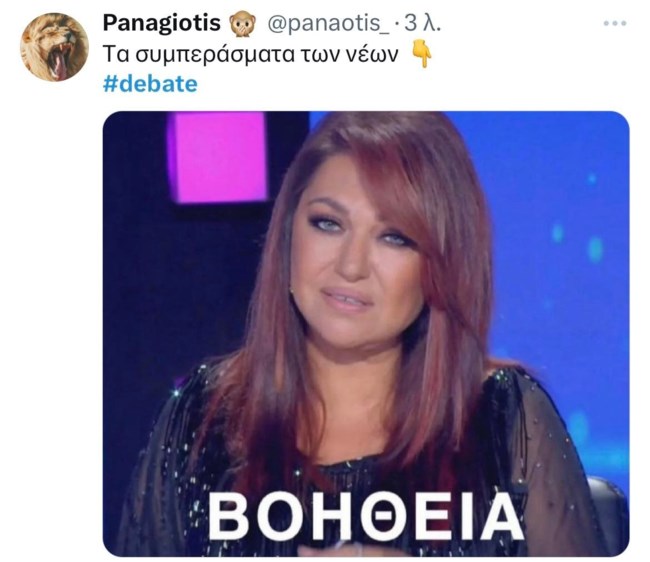650x562 pixels.
Task: Visit the @panaotis_ handle link
Action: [328, 24]
